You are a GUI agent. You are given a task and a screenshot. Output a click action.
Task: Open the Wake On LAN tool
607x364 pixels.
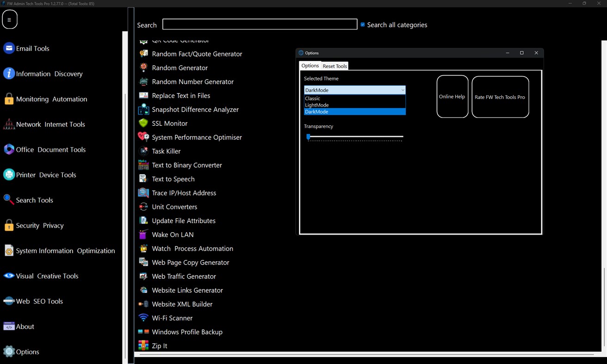(x=173, y=234)
